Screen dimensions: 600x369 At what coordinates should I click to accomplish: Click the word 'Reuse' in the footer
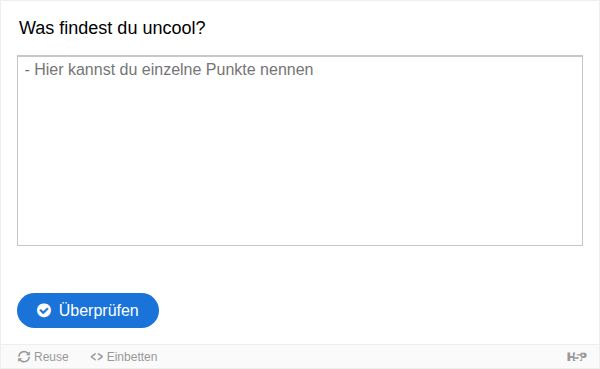[51, 357]
